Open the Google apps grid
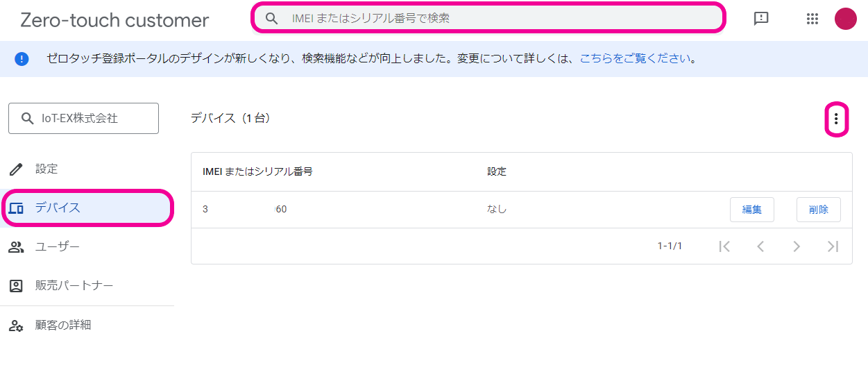868x370 pixels. tap(812, 19)
